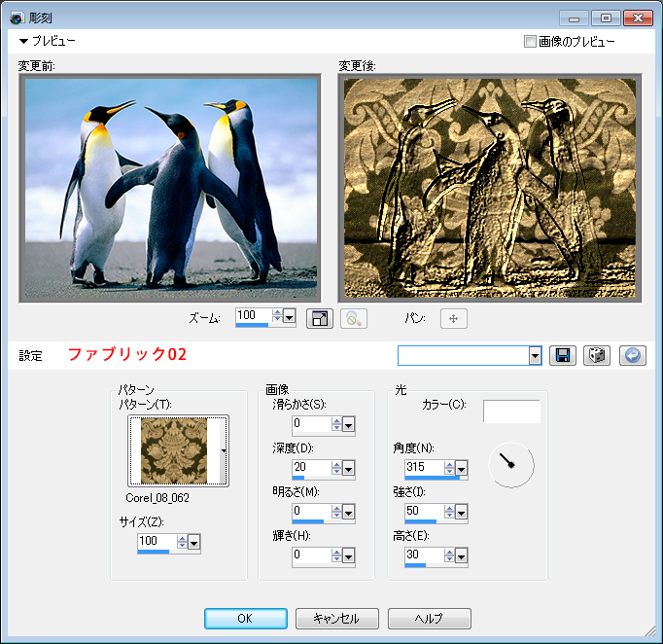
Task: Click the Corel_08_062 pattern thumbnail
Action: (174, 450)
